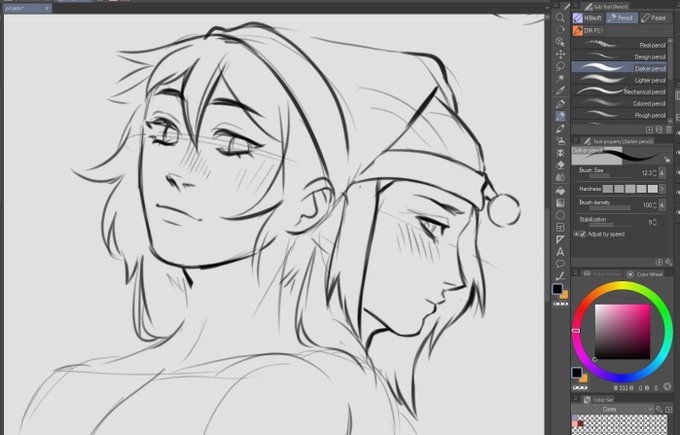Open the Cores color set dropdown
This screenshot has height=435, width=680.
(x=613, y=409)
